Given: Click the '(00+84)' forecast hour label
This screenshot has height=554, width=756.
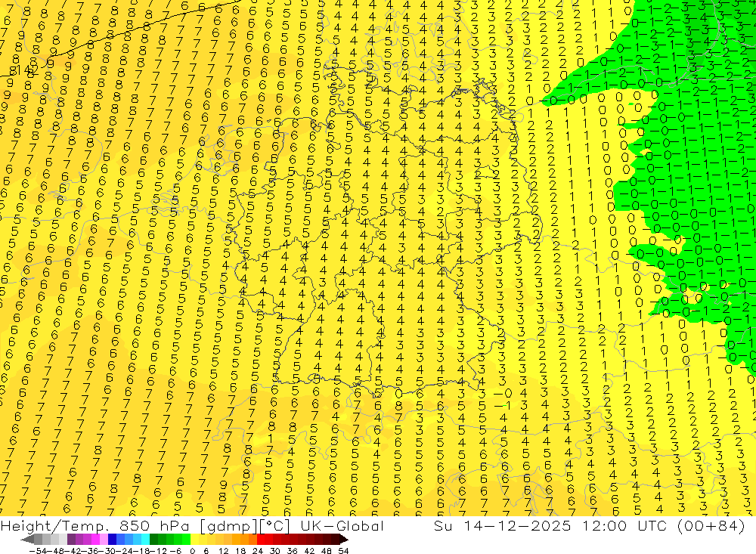Looking at the screenshot, I should (x=711, y=525).
